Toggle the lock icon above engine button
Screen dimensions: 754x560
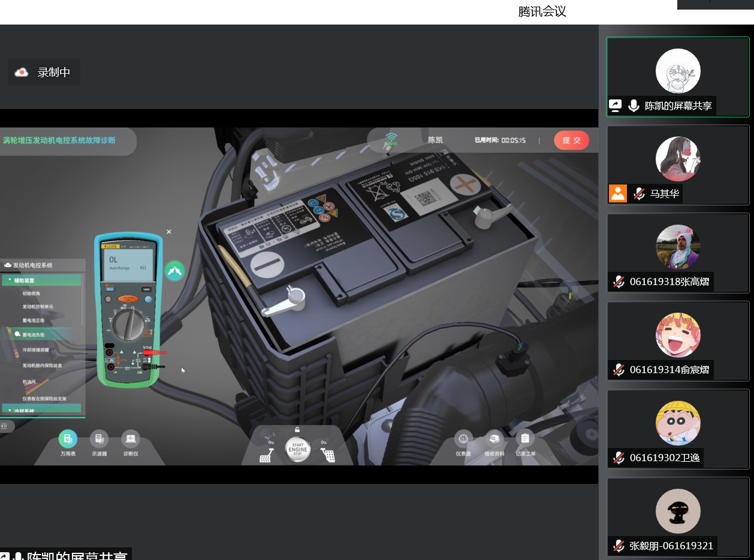(297, 429)
